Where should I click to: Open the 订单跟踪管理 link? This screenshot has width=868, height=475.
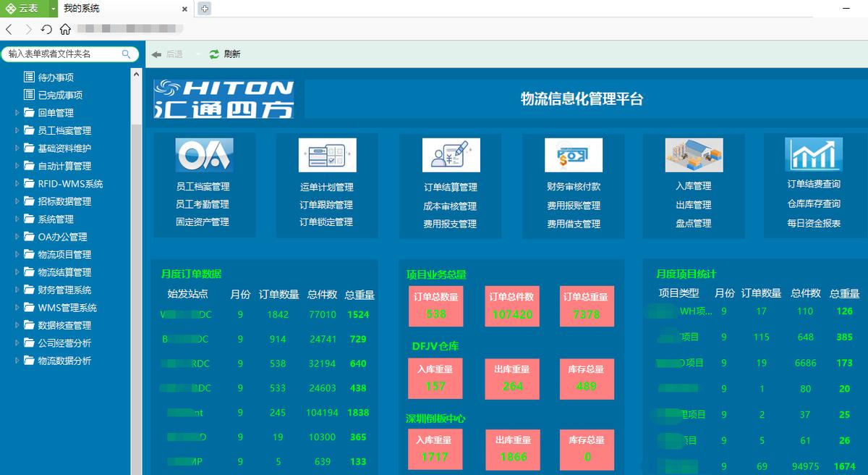click(327, 204)
